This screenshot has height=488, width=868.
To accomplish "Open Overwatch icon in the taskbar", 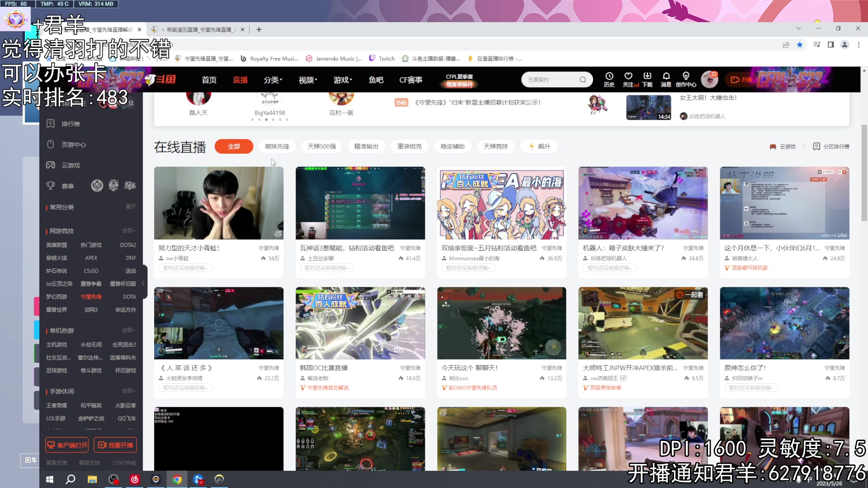I will (x=219, y=479).
